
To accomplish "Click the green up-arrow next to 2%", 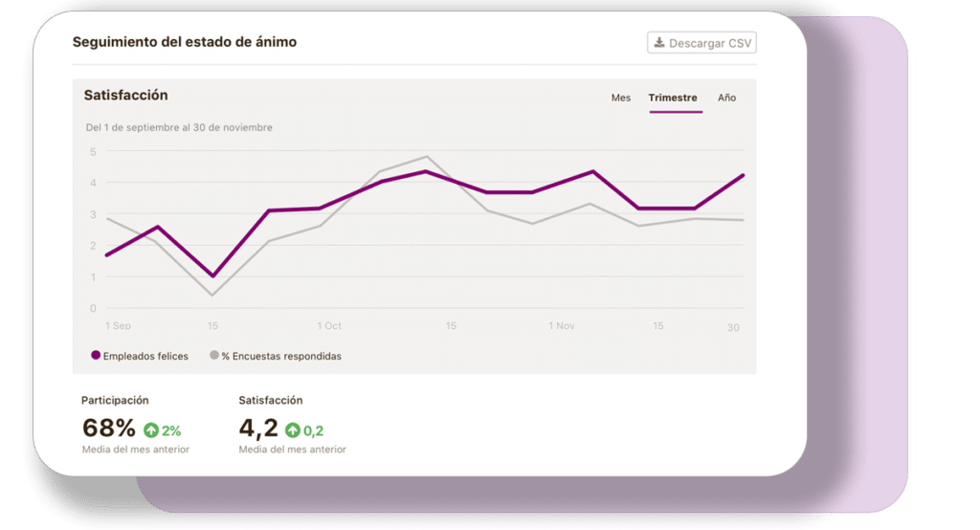I will click(151, 430).
